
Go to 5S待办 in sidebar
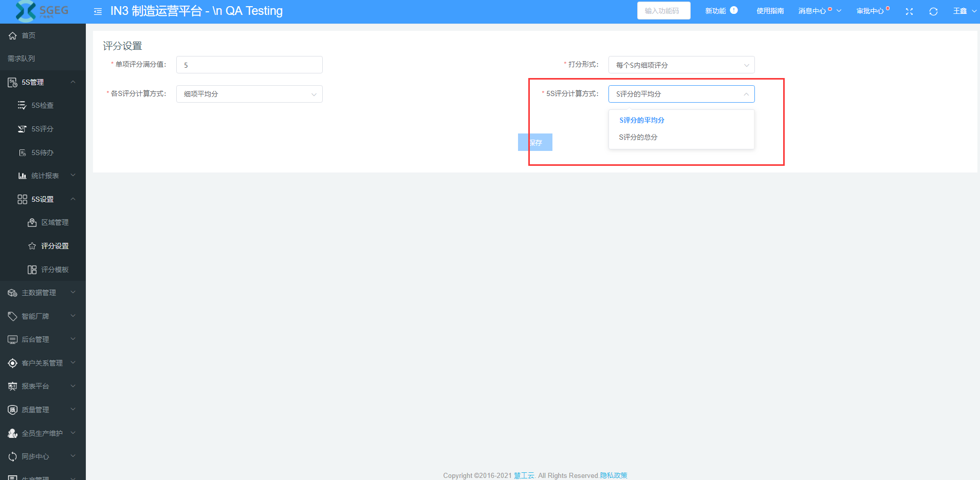pos(42,152)
